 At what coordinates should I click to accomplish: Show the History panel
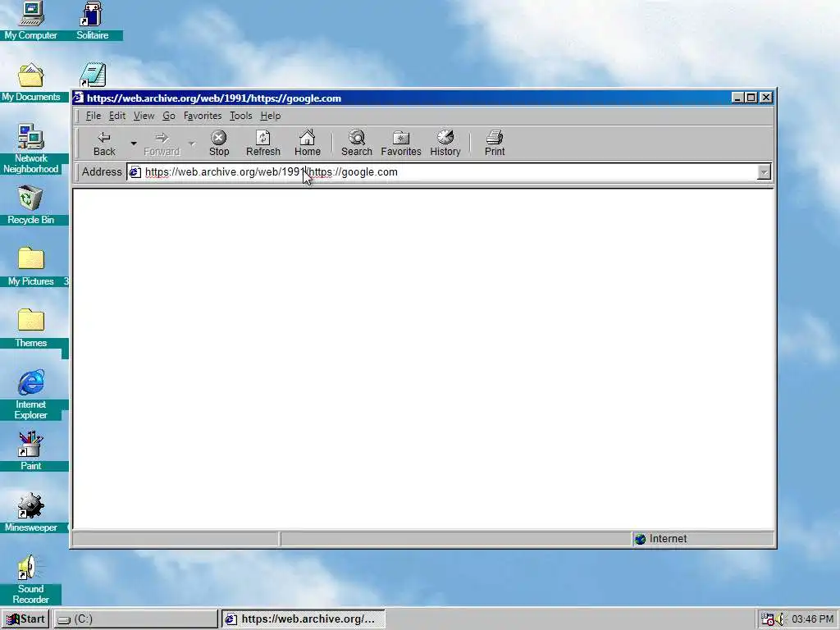coord(445,144)
